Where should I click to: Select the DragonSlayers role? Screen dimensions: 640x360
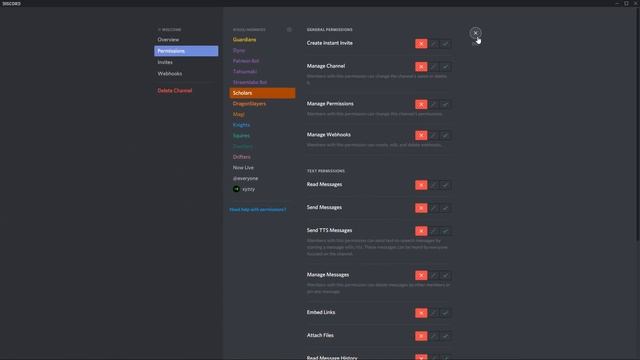(x=262, y=104)
